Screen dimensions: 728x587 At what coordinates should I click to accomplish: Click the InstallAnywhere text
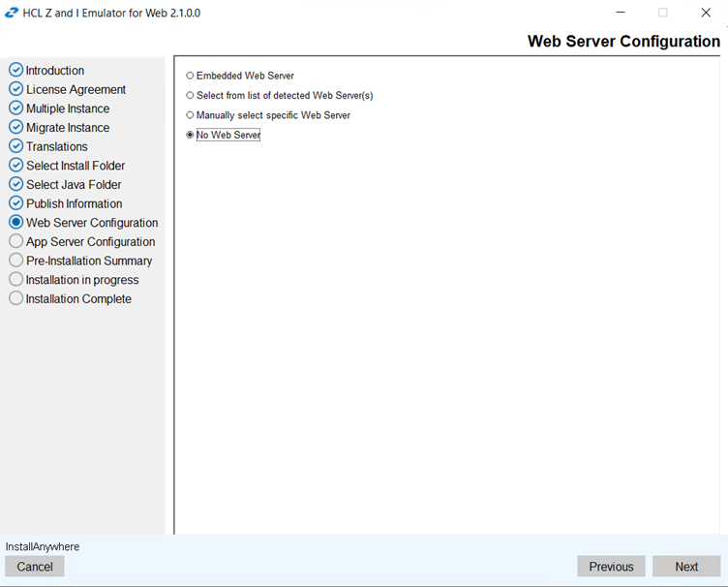pyautogui.click(x=43, y=547)
